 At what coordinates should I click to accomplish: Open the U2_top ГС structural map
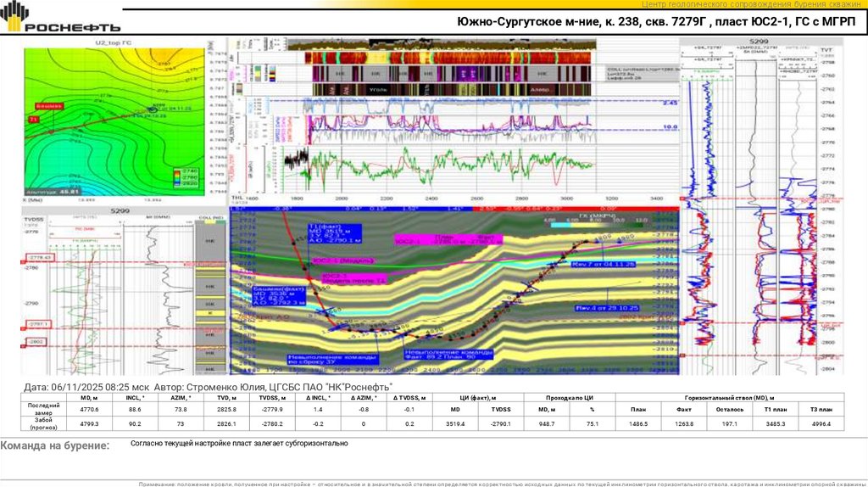114,121
